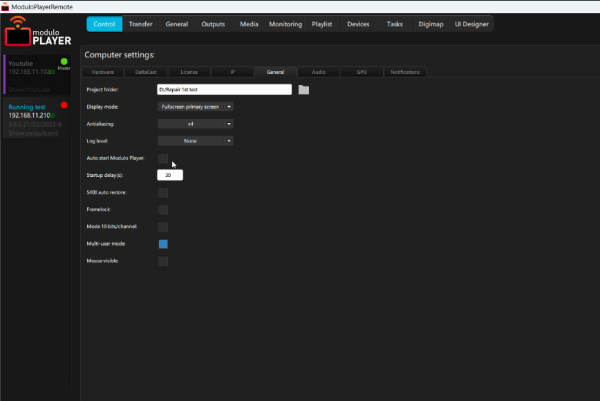
Task: Click the project folder browse icon
Action: pyautogui.click(x=304, y=90)
